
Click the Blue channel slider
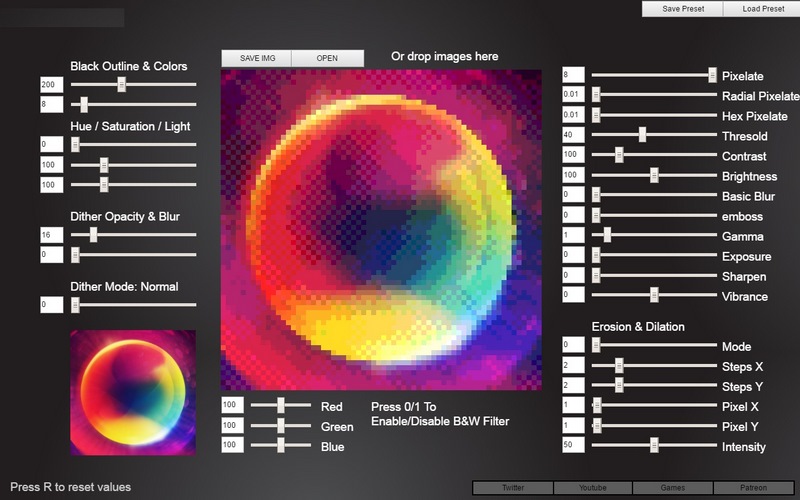tap(281, 445)
